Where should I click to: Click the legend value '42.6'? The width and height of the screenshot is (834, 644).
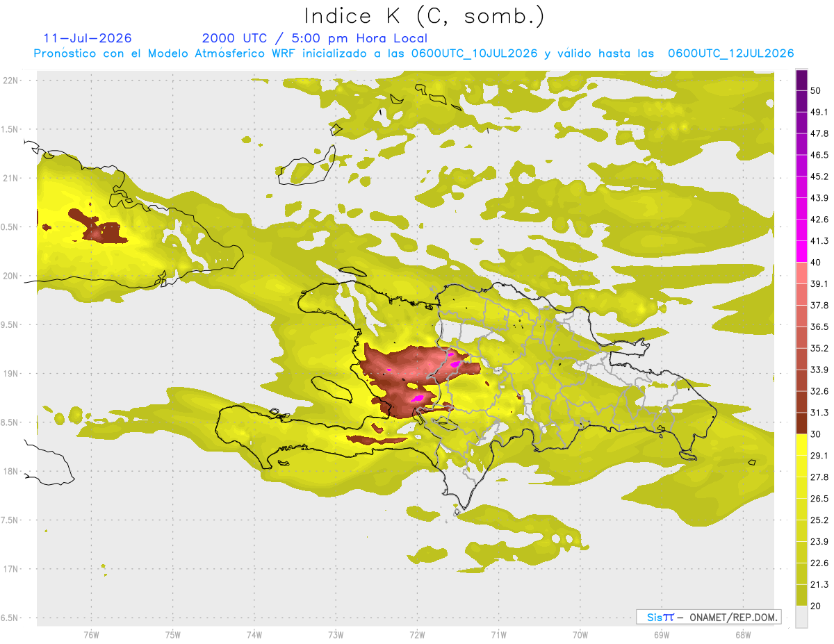coord(819,220)
